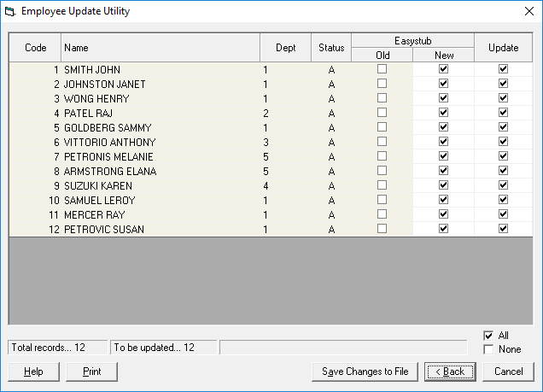Click the Update column header

tap(503, 48)
